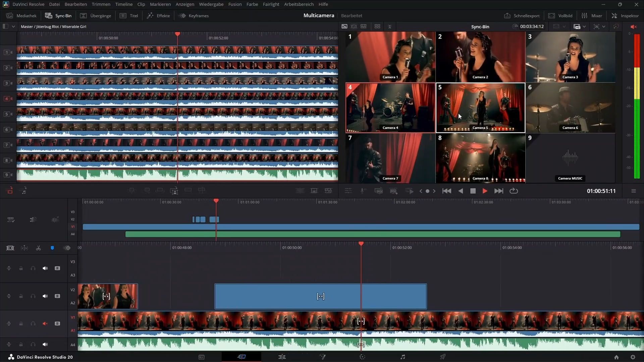Viewport: 644px width, 362px height.
Task: Open the Trimmen menu
Action: (101, 4)
